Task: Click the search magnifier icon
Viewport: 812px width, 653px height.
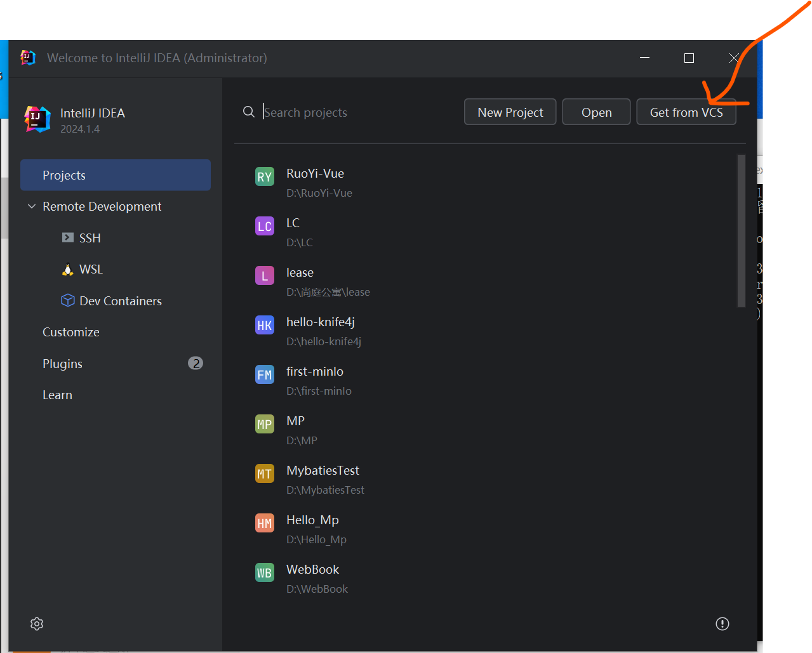Action: (249, 112)
